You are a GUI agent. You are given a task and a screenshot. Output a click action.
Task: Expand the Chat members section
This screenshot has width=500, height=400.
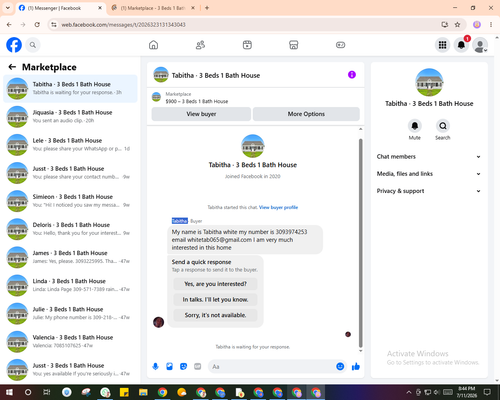[x=429, y=157]
